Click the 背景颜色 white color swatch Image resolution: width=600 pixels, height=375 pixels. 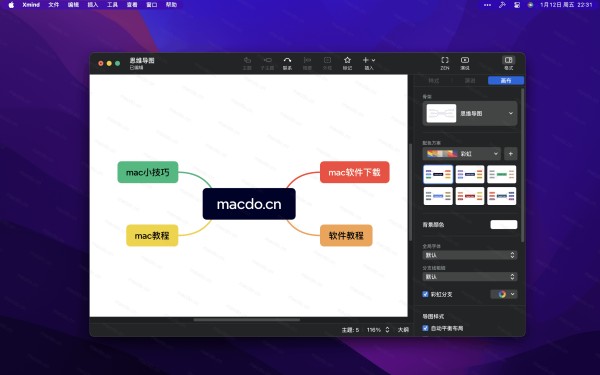coord(504,225)
